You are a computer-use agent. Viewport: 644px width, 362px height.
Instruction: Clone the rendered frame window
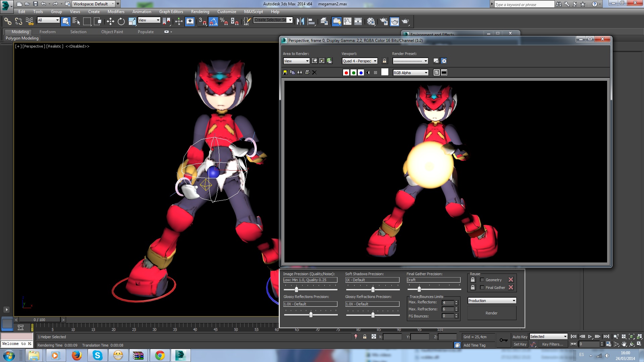[300, 72]
